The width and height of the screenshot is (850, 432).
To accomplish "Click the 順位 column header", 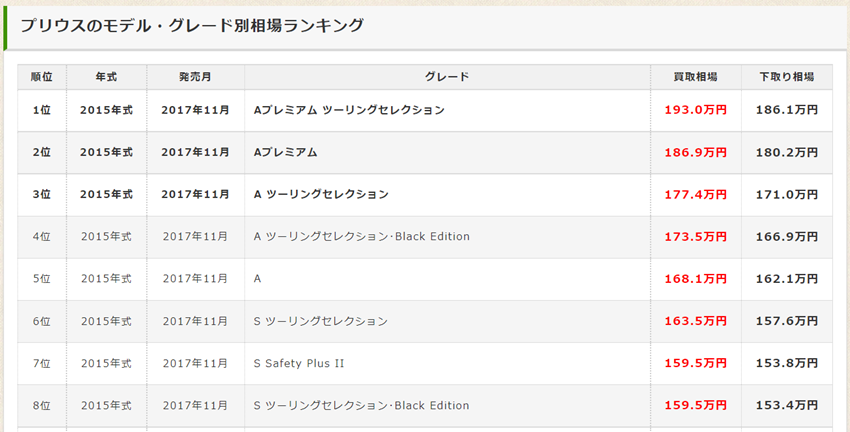I will point(41,77).
